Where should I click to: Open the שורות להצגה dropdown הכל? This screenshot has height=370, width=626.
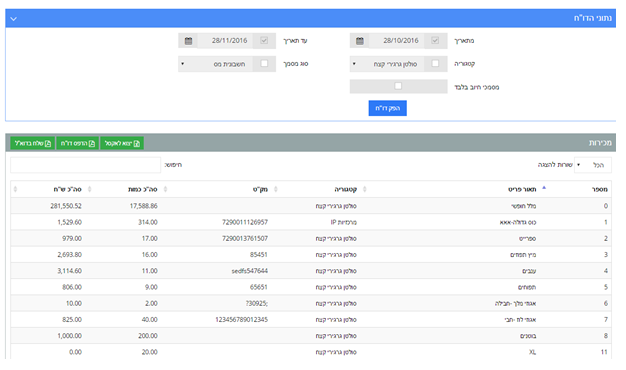point(592,165)
